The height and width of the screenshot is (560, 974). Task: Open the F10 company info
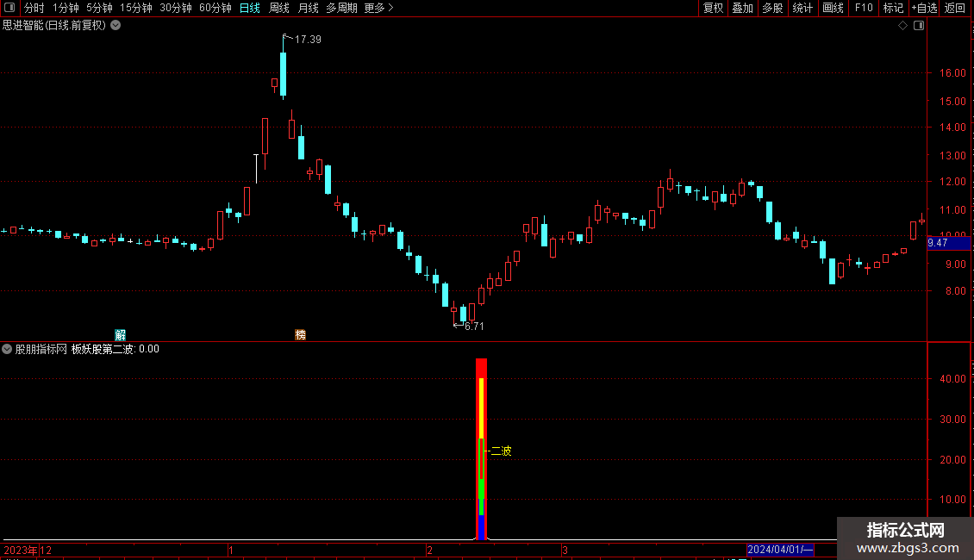coord(864,8)
